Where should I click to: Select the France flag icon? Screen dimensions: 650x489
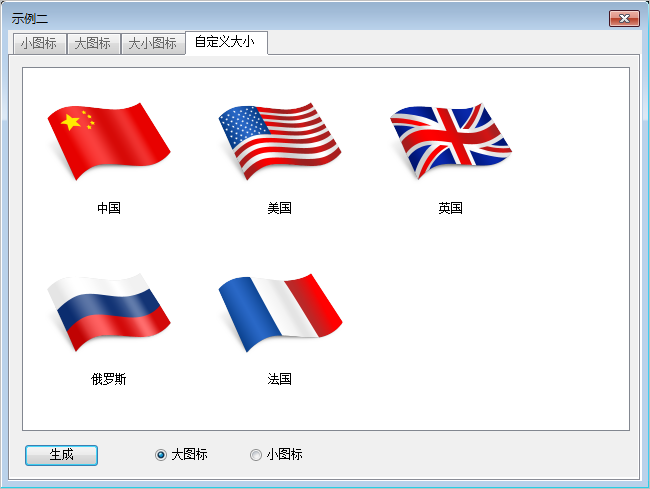tap(280, 312)
